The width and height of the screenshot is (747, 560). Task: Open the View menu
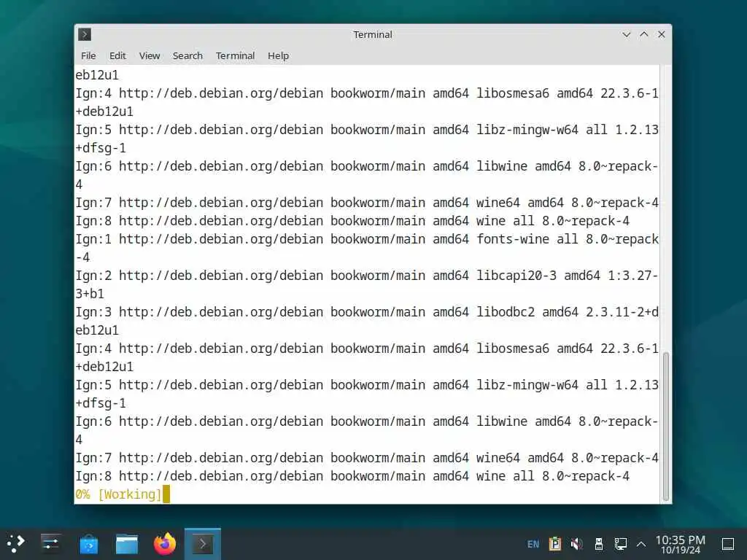(x=149, y=55)
